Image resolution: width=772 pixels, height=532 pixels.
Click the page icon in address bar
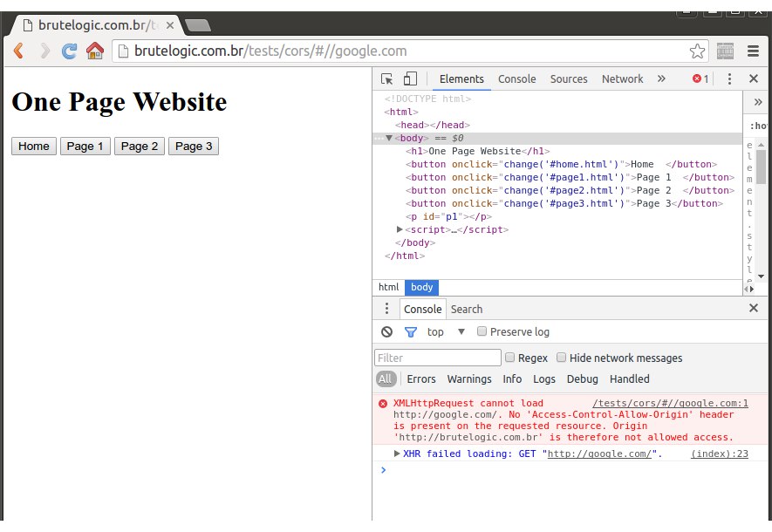click(124, 51)
